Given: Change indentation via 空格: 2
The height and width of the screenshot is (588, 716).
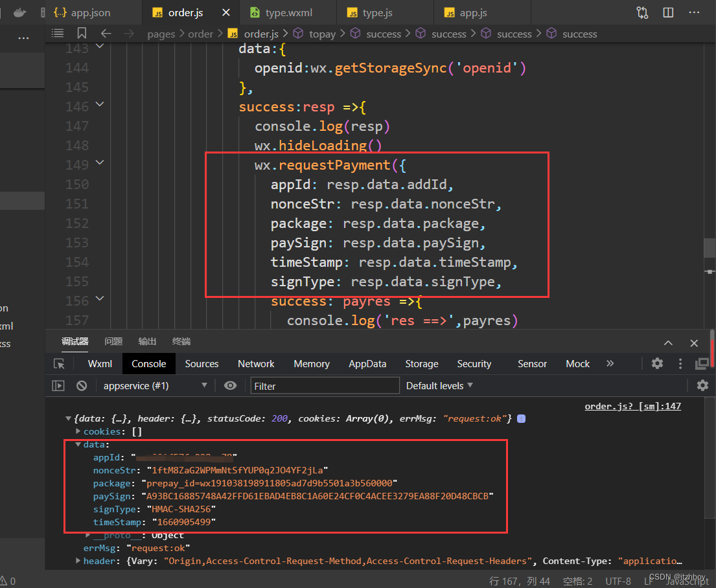Looking at the screenshot, I should (577, 581).
